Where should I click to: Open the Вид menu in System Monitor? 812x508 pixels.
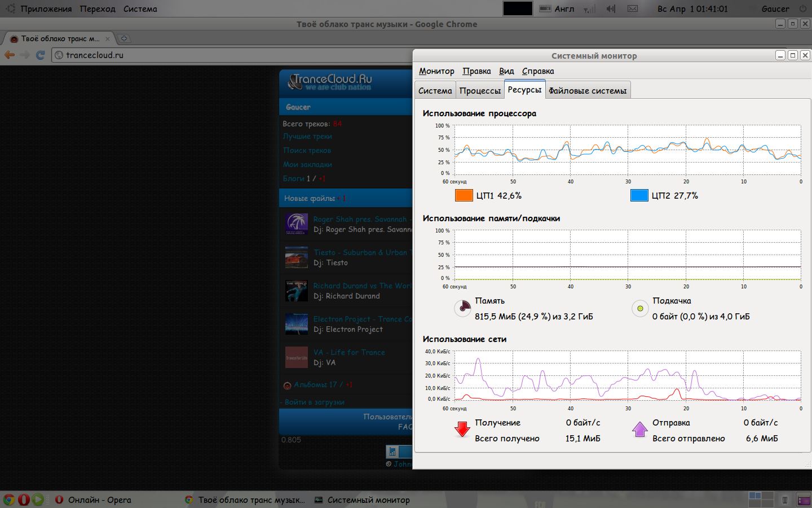coord(506,71)
